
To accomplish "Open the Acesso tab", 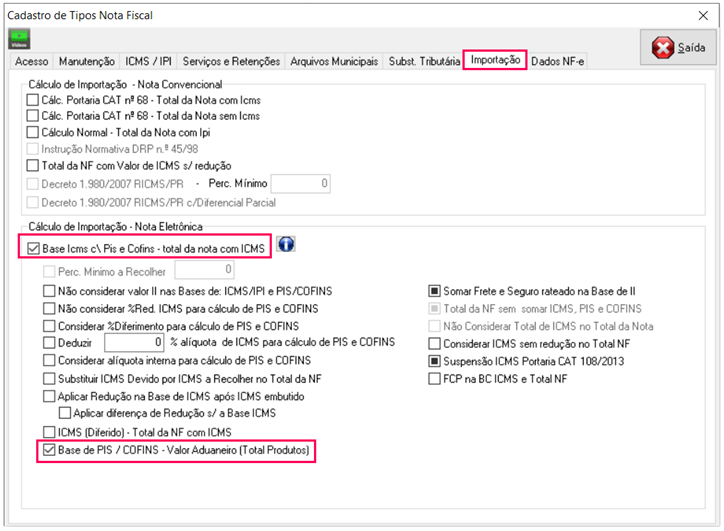I will [31, 61].
